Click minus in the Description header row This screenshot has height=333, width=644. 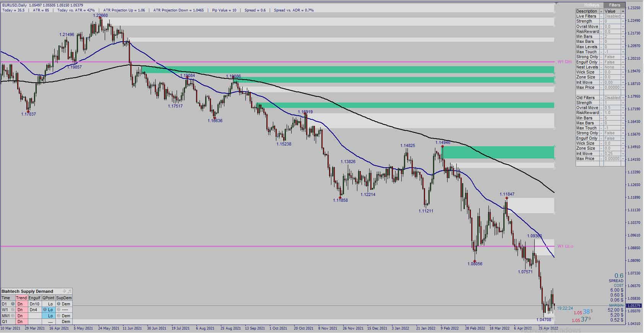click(x=601, y=11)
